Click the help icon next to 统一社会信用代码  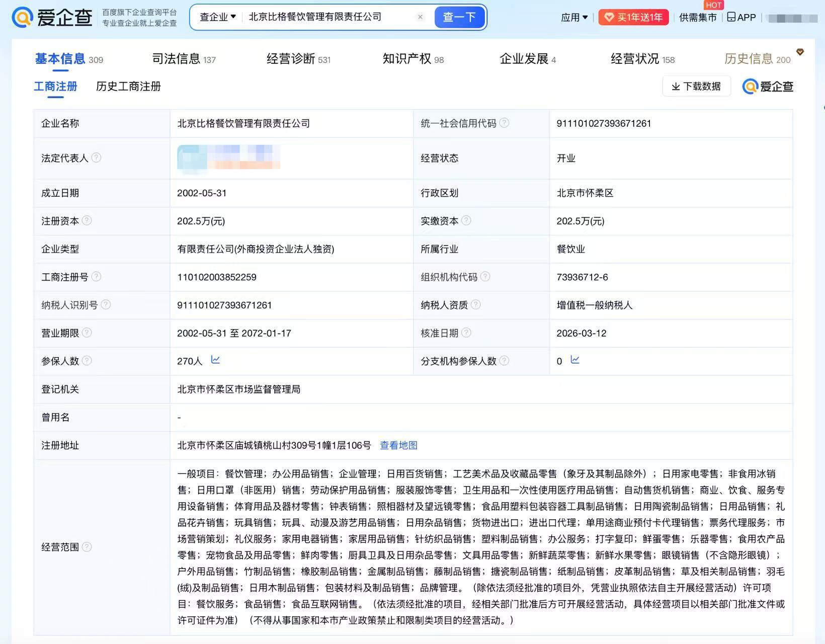click(504, 123)
